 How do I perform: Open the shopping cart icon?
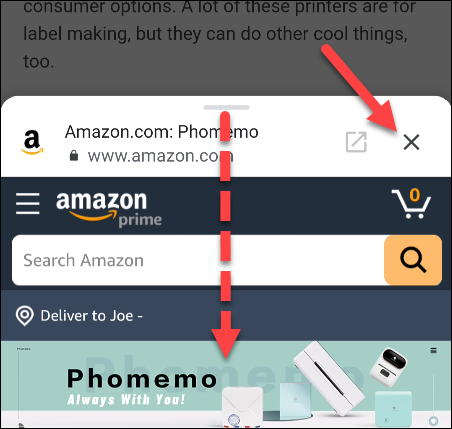point(411,203)
